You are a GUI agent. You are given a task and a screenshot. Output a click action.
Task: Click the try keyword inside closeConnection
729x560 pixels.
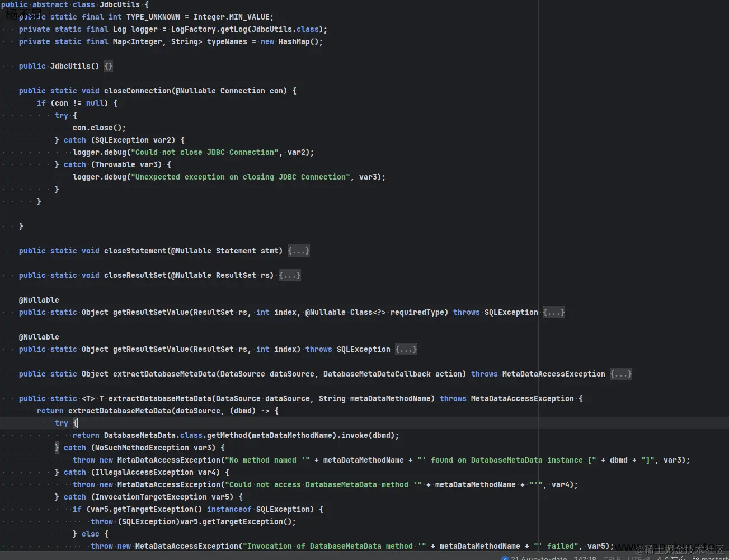click(62, 115)
